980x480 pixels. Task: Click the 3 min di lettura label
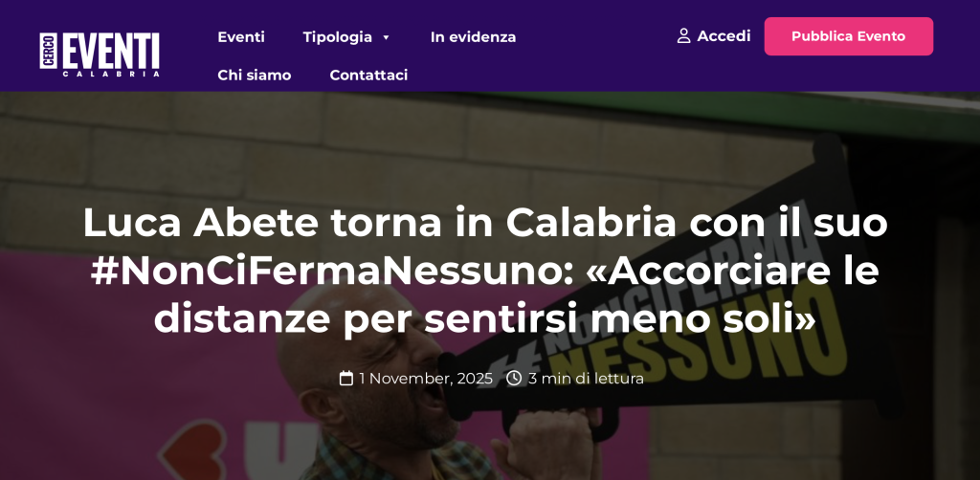[586, 379]
